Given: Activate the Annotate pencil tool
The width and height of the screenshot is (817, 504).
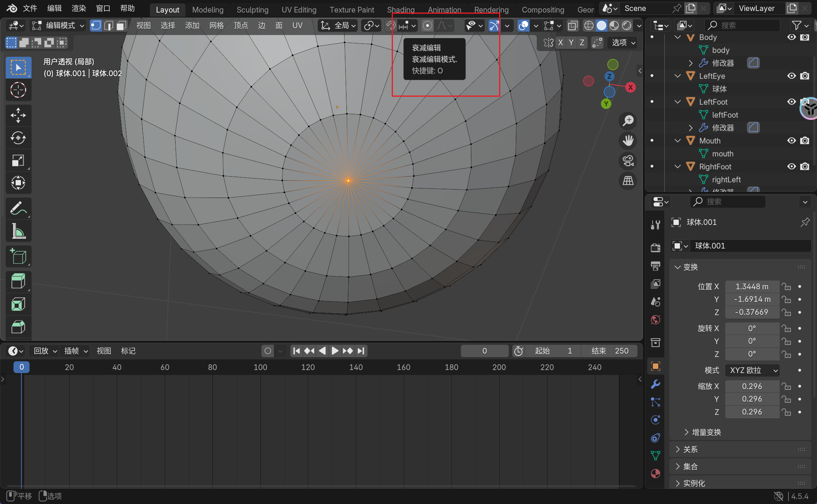Looking at the screenshot, I should (18, 208).
